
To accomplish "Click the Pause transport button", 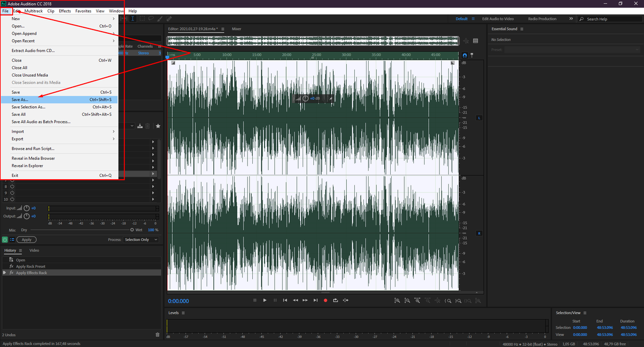I will tap(275, 300).
